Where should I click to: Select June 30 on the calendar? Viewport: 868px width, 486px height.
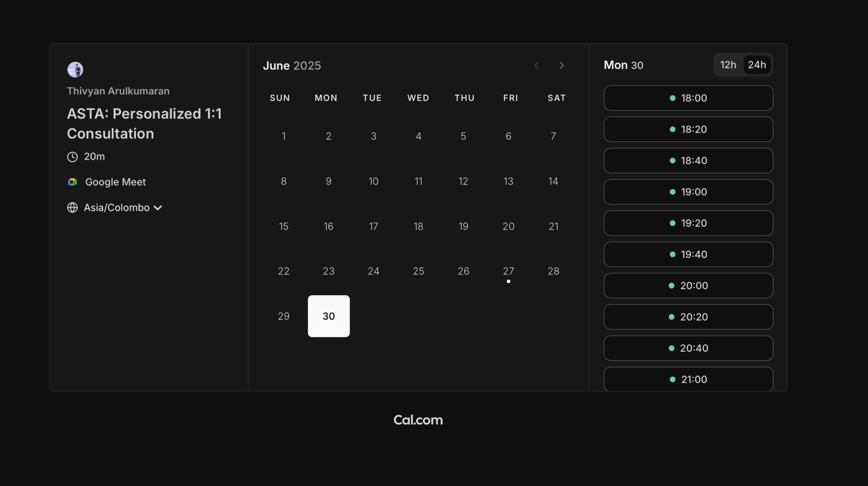click(x=329, y=316)
